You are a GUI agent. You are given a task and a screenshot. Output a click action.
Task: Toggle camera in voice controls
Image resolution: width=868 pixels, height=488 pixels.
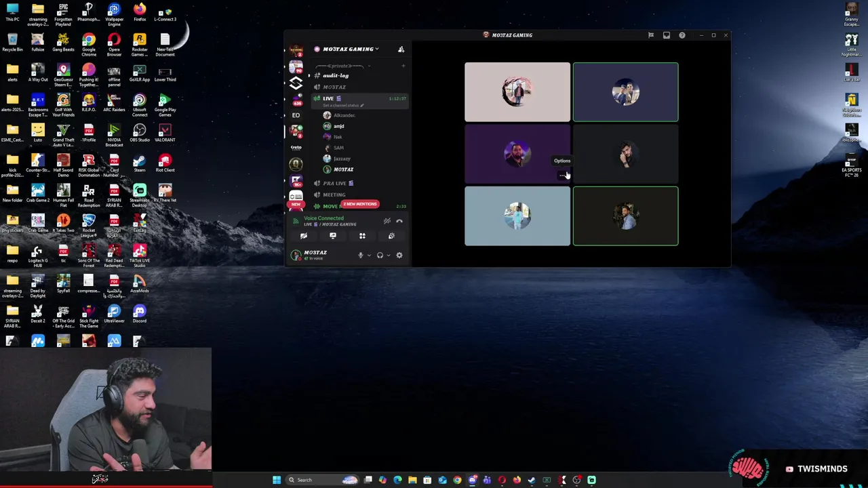(304, 236)
